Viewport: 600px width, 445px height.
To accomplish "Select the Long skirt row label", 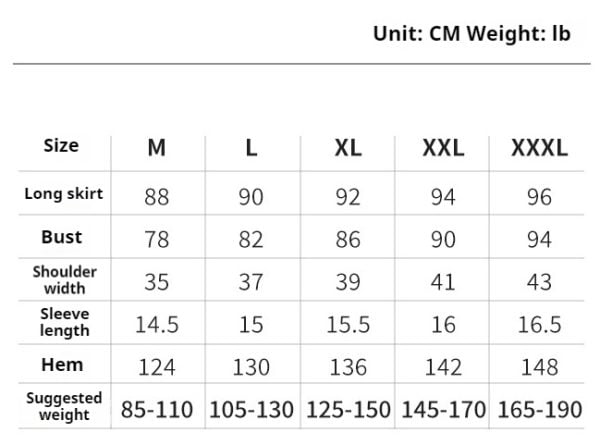I will coord(64,194).
